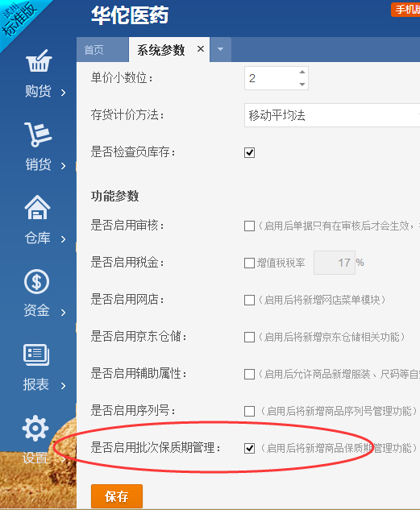Enable the 是否启用审核 checkbox

pos(250,226)
